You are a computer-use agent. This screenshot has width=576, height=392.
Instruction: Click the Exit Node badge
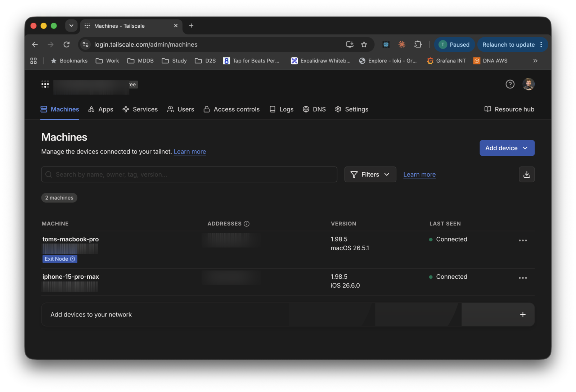[60, 259]
